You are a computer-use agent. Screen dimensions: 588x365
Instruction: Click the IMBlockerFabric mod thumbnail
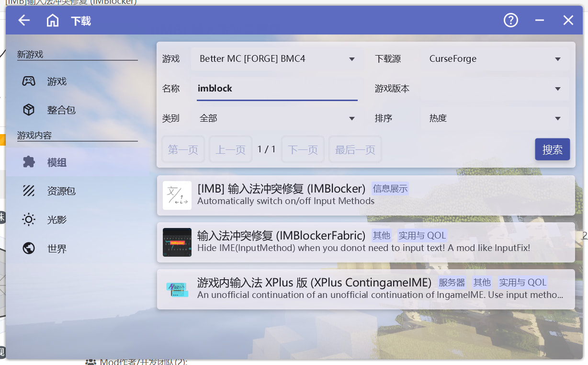tap(177, 242)
